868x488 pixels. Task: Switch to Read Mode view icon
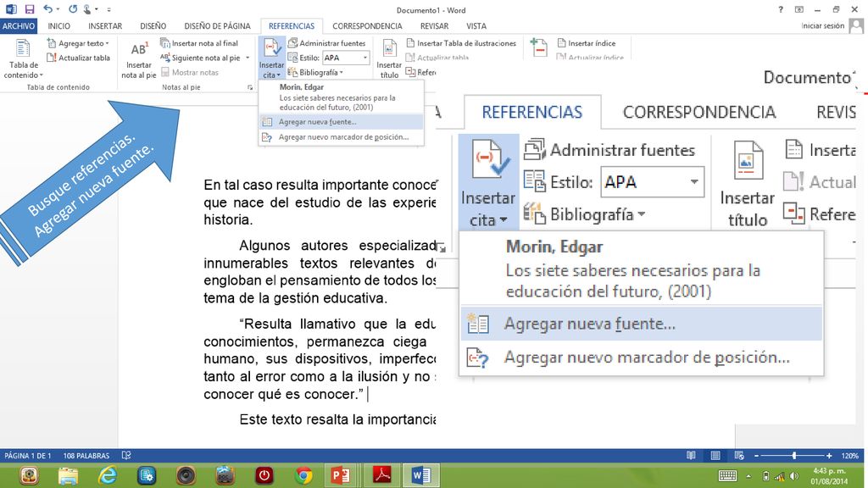pyautogui.click(x=691, y=455)
